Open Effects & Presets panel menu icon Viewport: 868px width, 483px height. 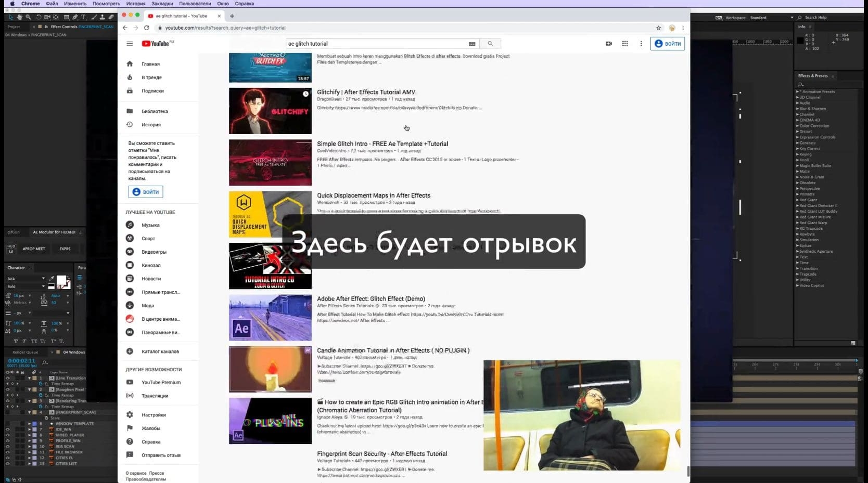click(833, 76)
